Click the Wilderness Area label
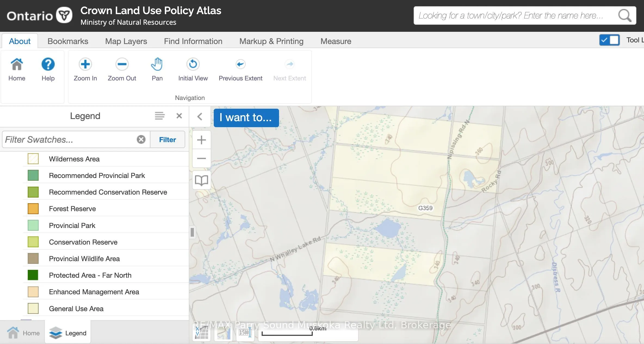This screenshot has height=344, width=644. (74, 159)
